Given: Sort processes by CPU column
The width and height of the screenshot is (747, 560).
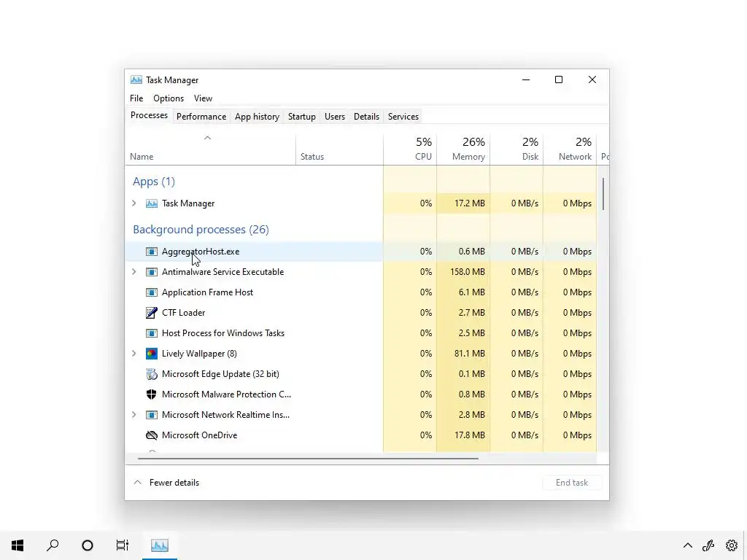Looking at the screenshot, I should tap(410, 149).
